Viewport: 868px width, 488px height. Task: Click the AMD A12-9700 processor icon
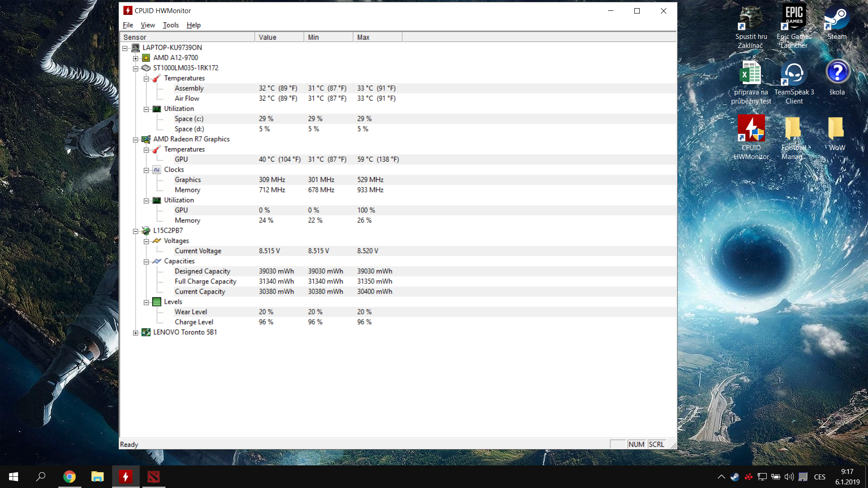tap(146, 58)
